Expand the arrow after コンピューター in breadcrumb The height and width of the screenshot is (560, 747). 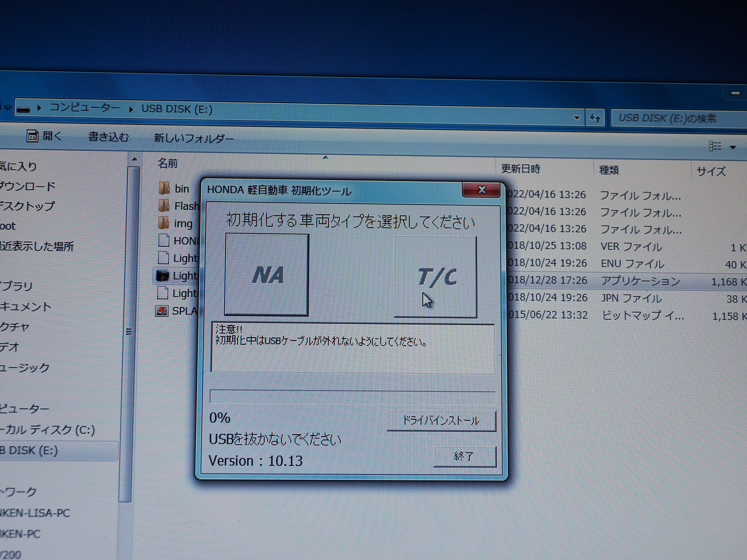click(x=131, y=109)
